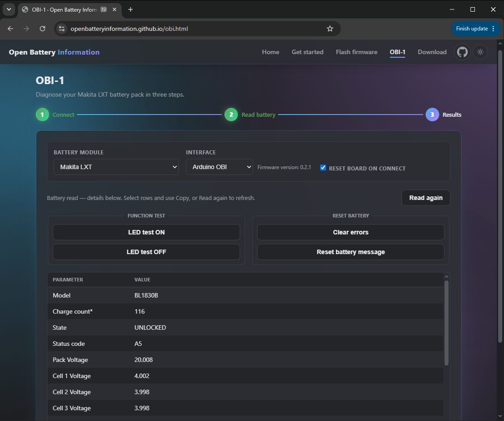Click LED test OFF button
The height and width of the screenshot is (421, 504).
pos(146,252)
